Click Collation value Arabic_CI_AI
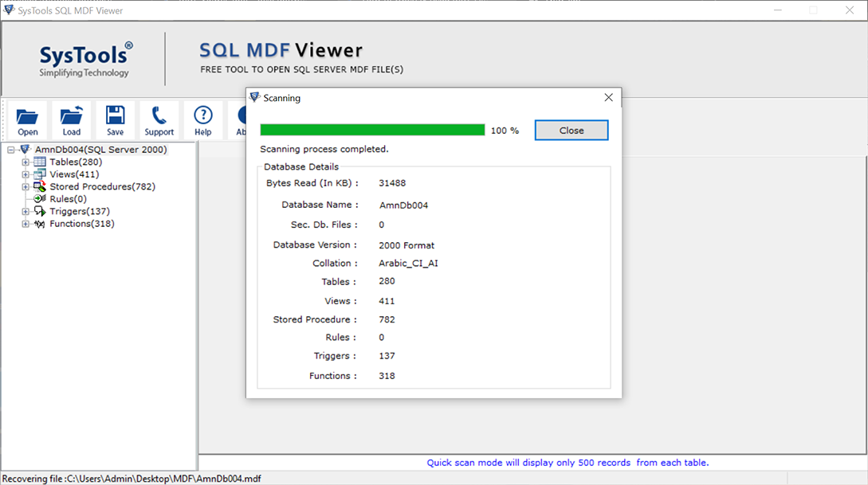This screenshot has height=485, width=868. [408, 264]
